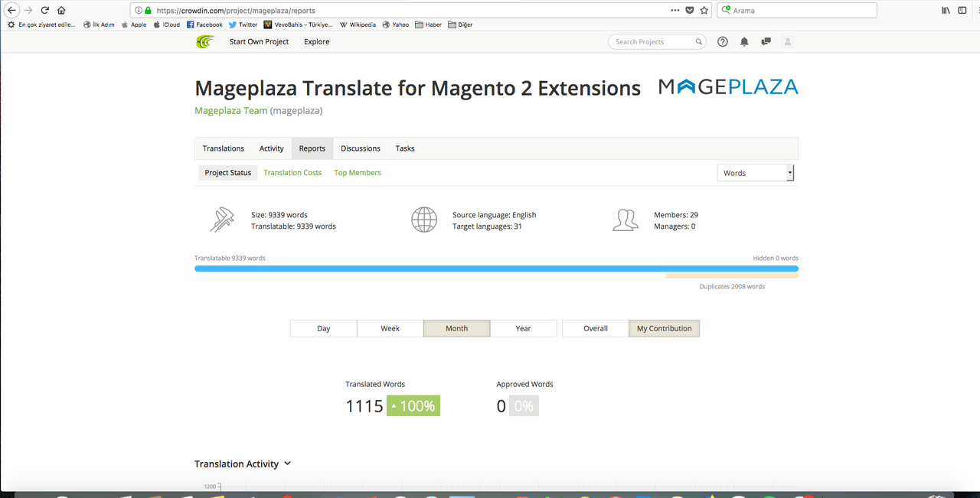Open the Mageplaza Team owner link
This screenshot has height=498, width=980.
[x=231, y=111]
